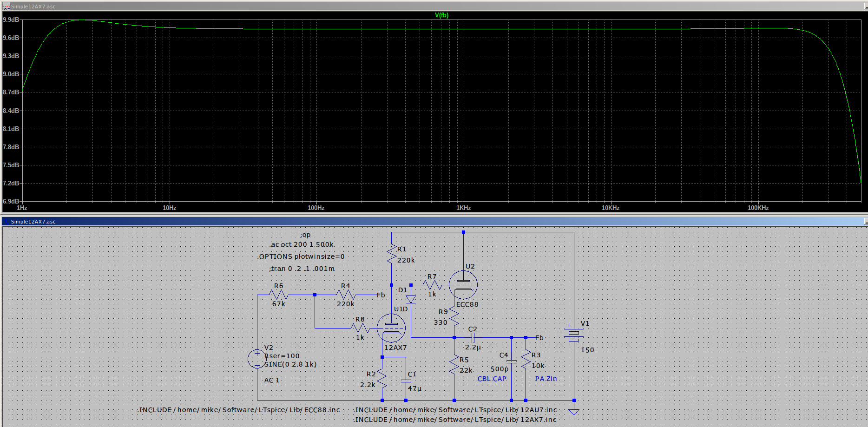
Task: Select the .ac oct 200 1 500k directive
Action: (302, 244)
